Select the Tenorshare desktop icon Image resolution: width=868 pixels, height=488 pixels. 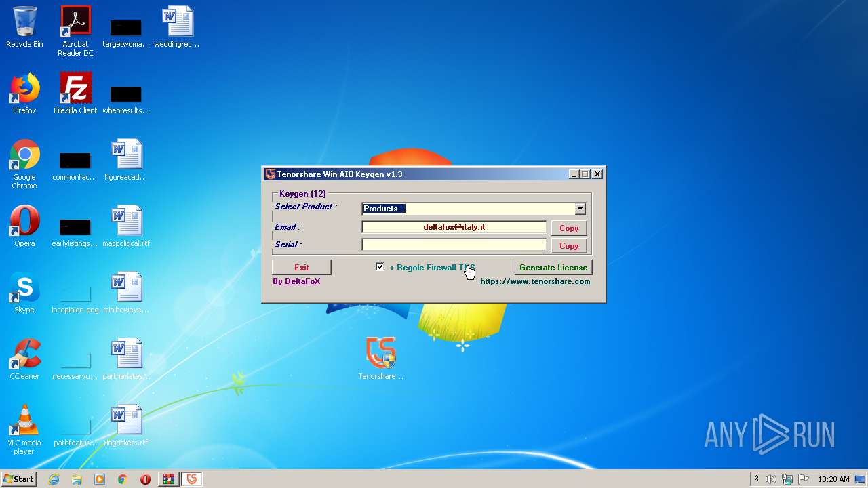pyautogui.click(x=381, y=359)
